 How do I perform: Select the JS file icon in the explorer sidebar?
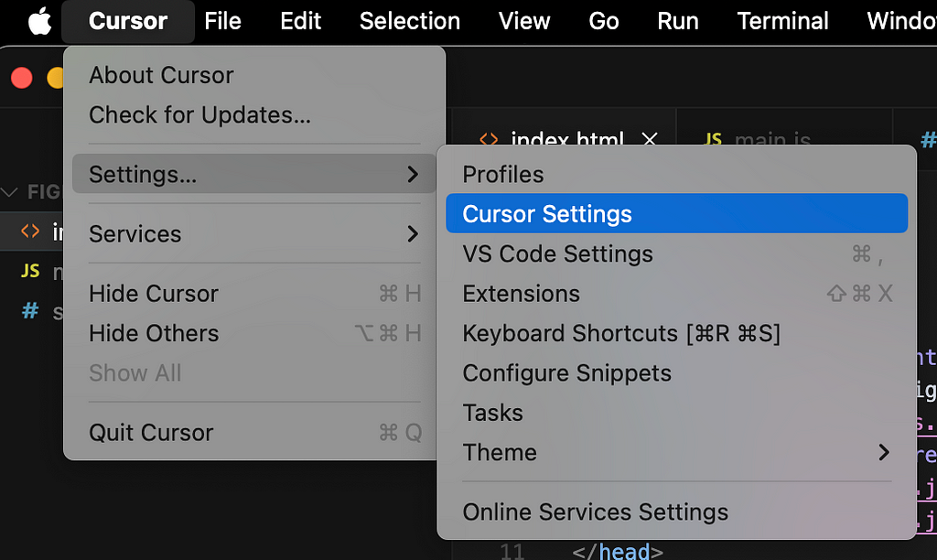30,271
